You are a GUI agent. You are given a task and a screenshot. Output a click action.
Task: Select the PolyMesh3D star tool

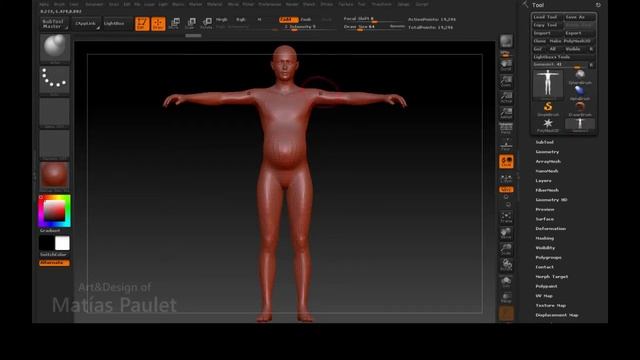pyautogui.click(x=548, y=124)
